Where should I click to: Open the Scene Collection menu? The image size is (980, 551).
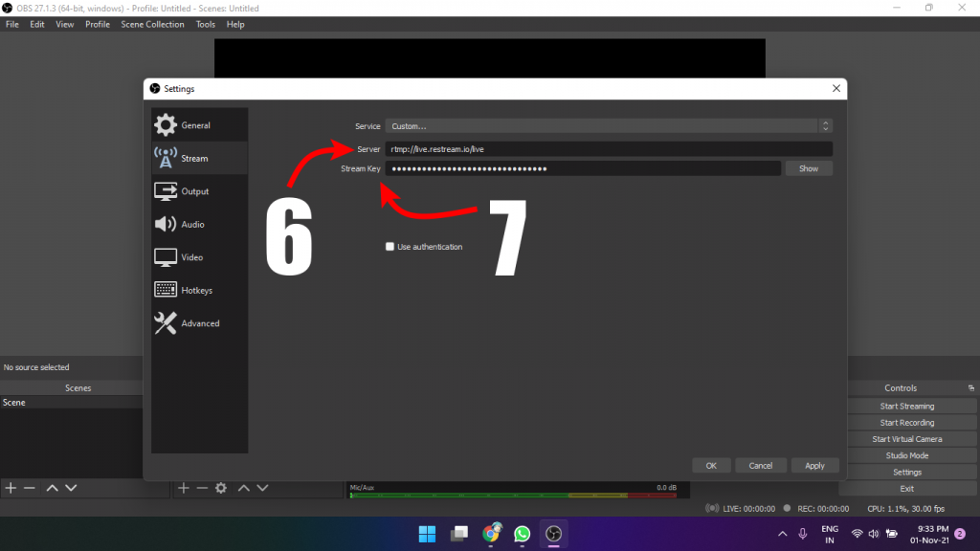pyautogui.click(x=152, y=25)
